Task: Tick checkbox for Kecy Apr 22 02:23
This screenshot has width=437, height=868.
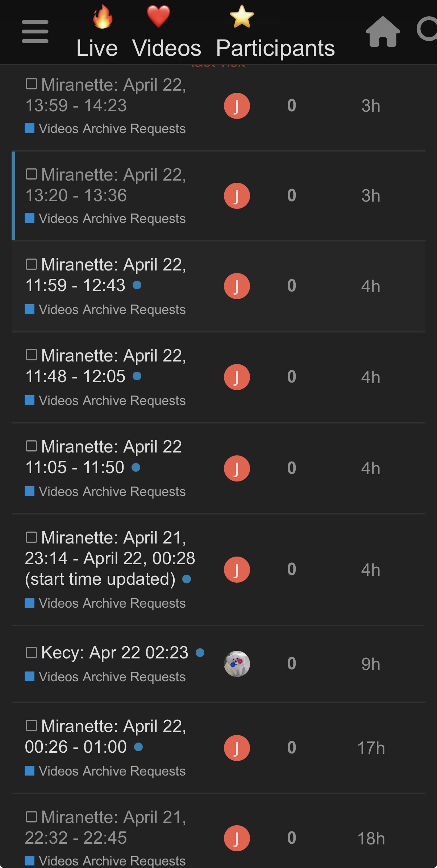Action: 32,653
